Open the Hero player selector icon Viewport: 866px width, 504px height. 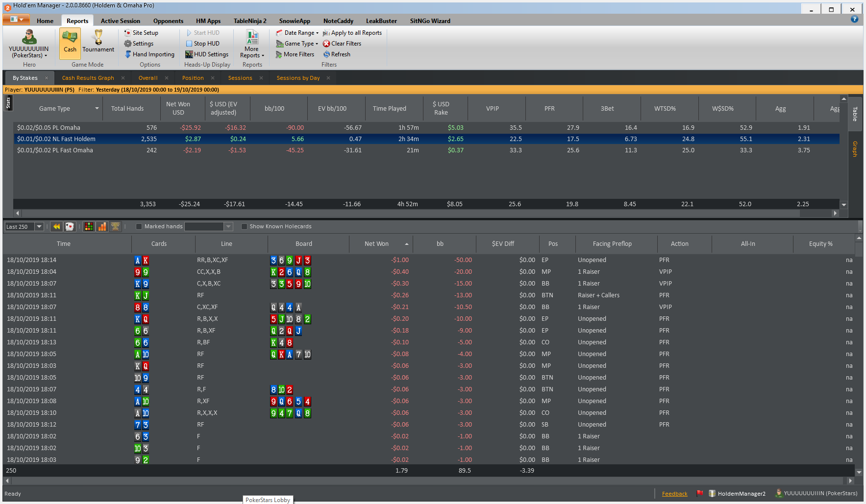[29, 37]
